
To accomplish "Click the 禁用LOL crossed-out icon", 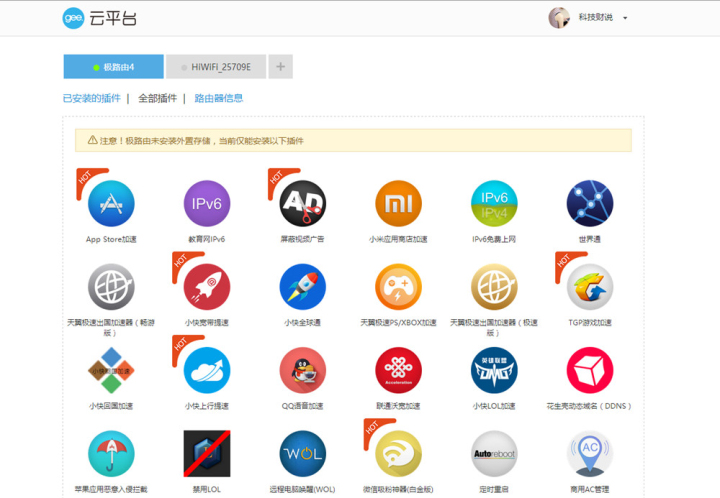I will 207,454.
